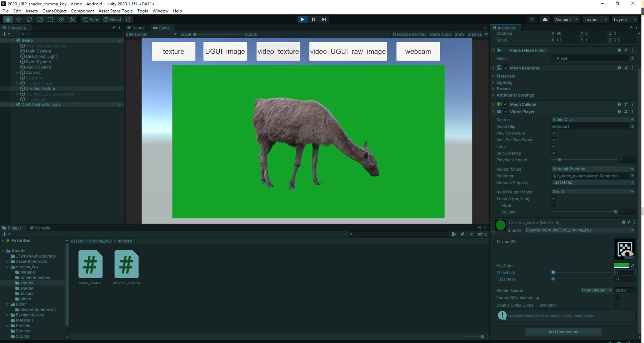Image resolution: width=644 pixels, height=343 pixels.
Task: Open the GameObject menu
Action: [x=54, y=11]
